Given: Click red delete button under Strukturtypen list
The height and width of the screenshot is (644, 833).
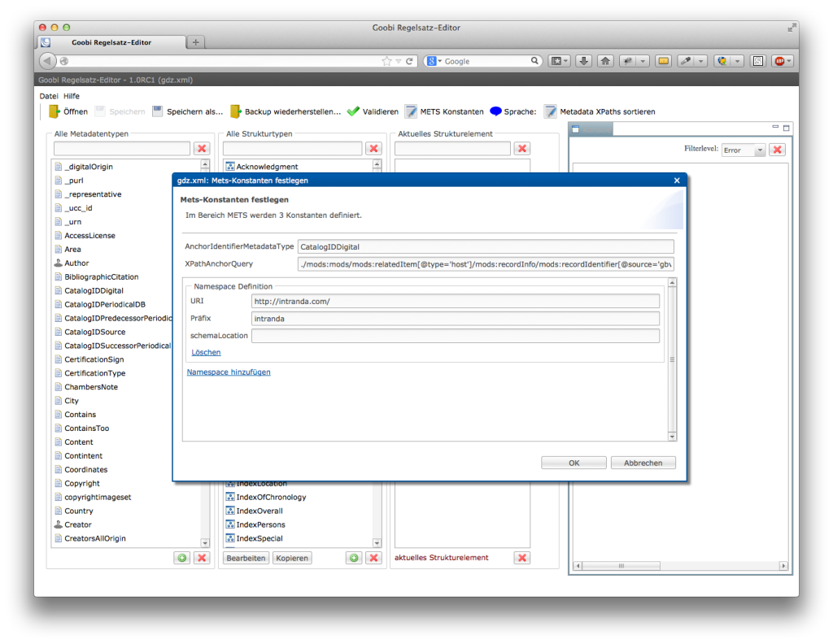Looking at the screenshot, I should coord(374,558).
